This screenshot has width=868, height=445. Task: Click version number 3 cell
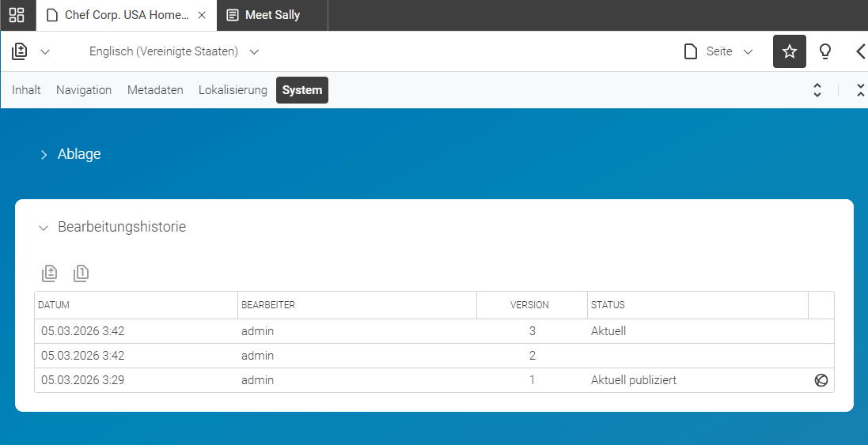click(x=532, y=331)
